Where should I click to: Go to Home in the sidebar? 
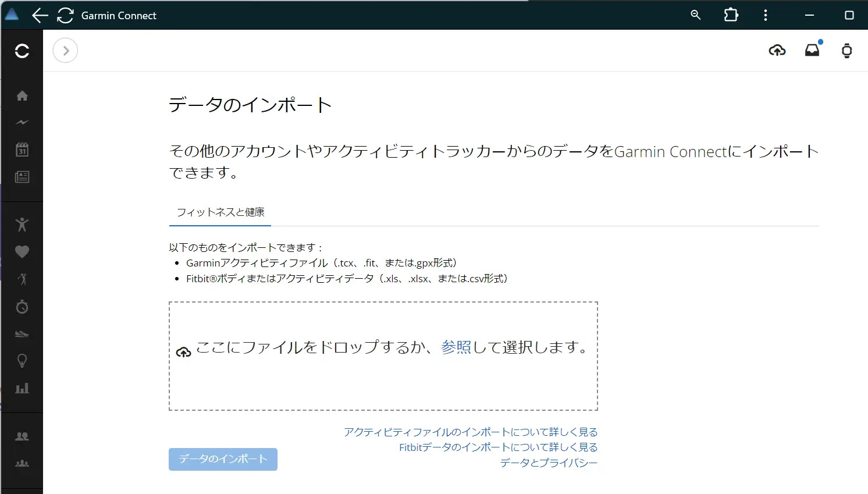click(x=22, y=95)
